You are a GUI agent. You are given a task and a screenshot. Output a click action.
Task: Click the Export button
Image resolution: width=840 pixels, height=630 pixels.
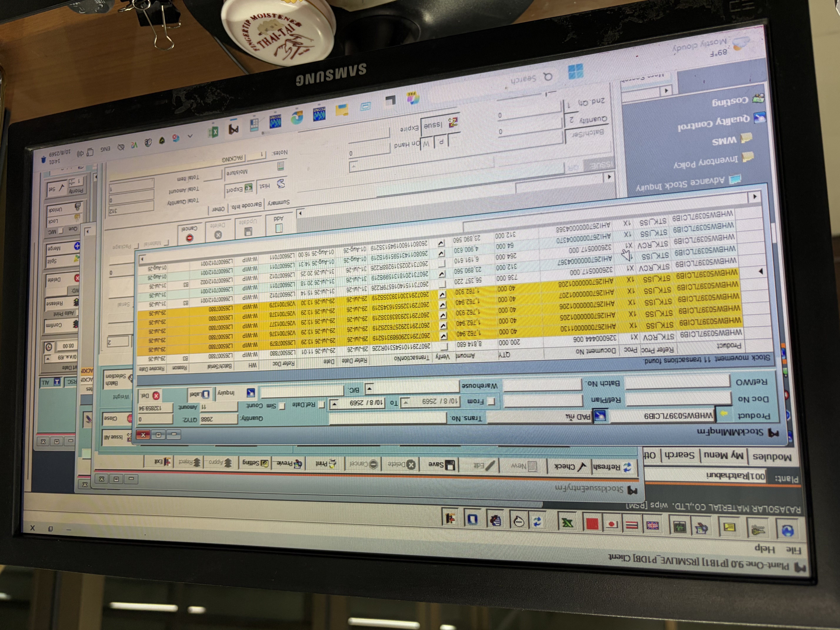[239, 189]
